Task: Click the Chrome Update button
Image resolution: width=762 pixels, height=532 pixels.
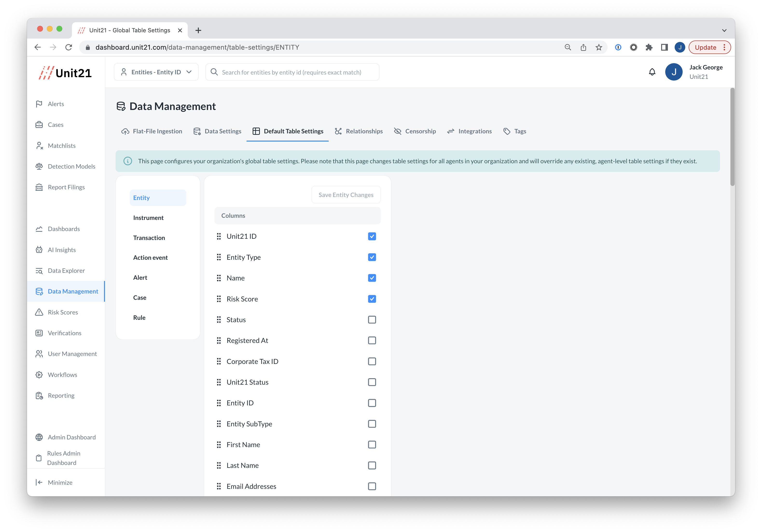Action: tap(705, 48)
